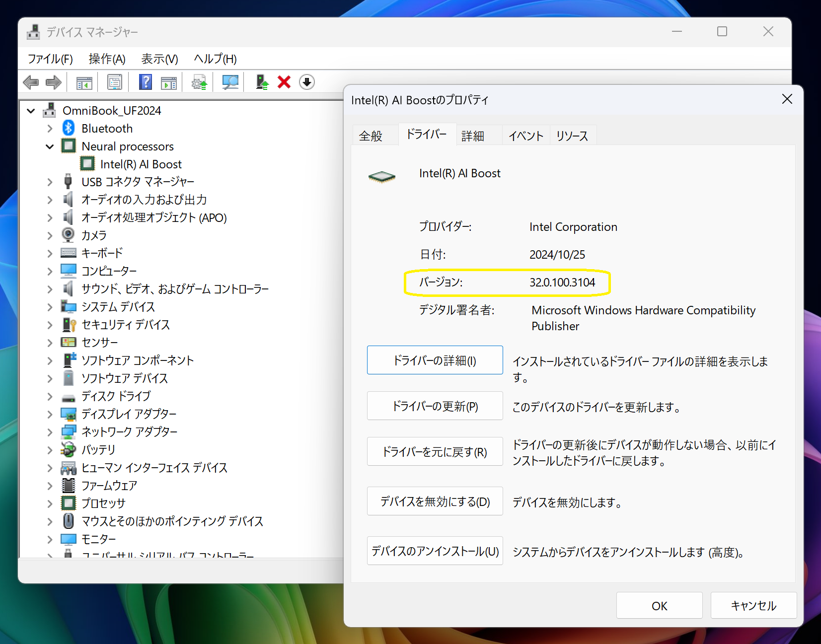Click the ディスク ドライブ drive icon
821x644 pixels.
[x=69, y=398]
